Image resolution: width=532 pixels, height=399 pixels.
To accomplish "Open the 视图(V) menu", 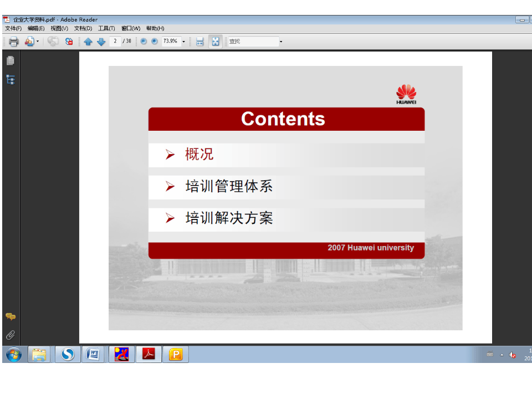I will (59, 28).
